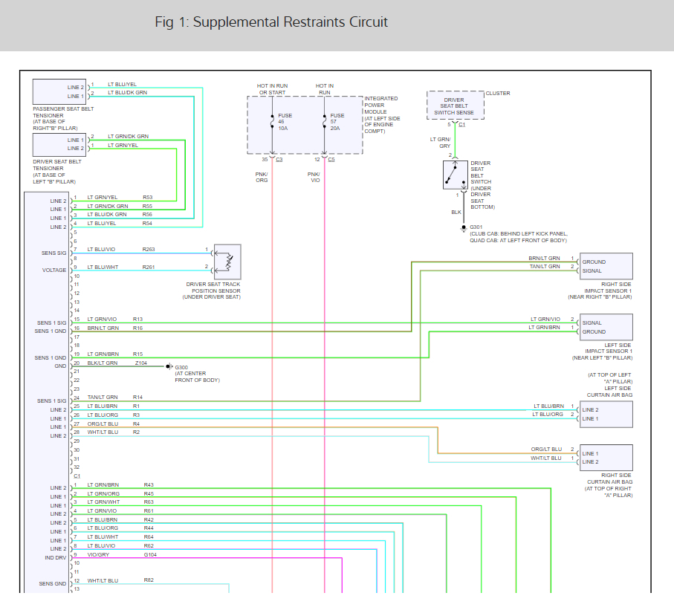Click circuit code 'R15'
This screenshot has height=616, width=674.
click(137, 354)
